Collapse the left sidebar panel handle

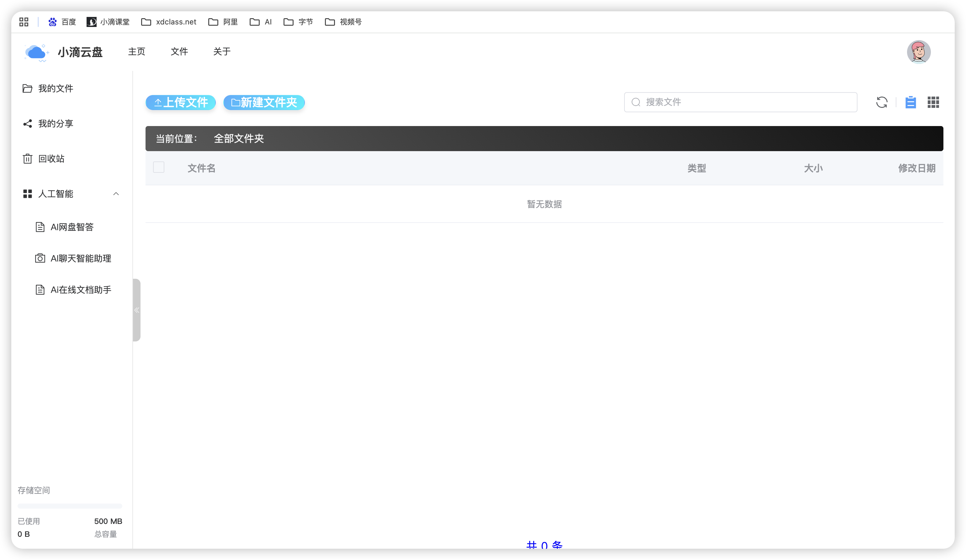[x=136, y=310]
